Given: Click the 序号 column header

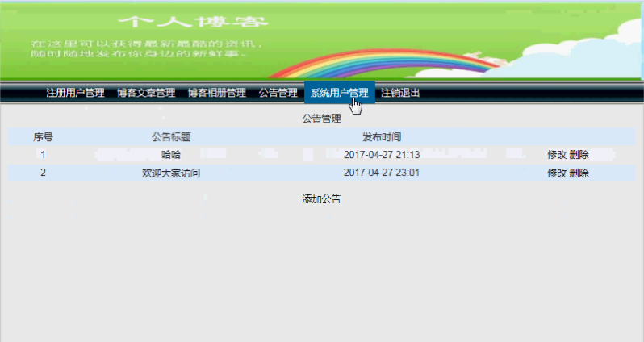Looking at the screenshot, I should (x=43, y=137).
